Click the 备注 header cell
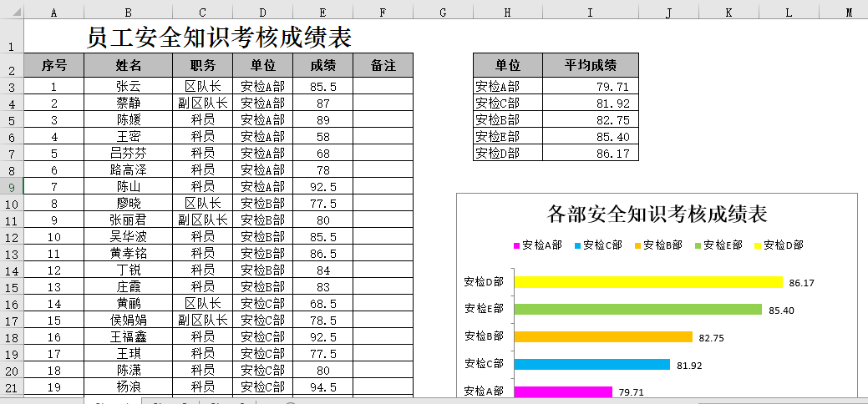Viewport: 868px width, 404px height. coord(383,65)
